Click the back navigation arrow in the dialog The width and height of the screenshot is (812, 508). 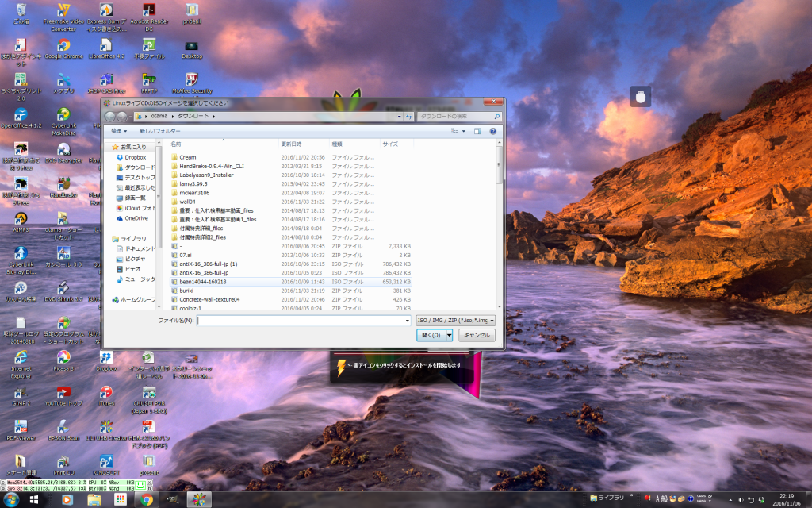(112, 116)
